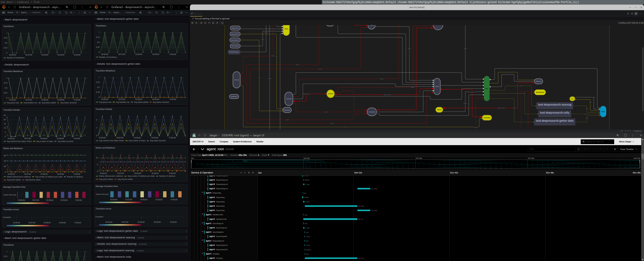Click the color picker eyedropper icon
This screenshot has width=644, height=261.
point(217,23)
